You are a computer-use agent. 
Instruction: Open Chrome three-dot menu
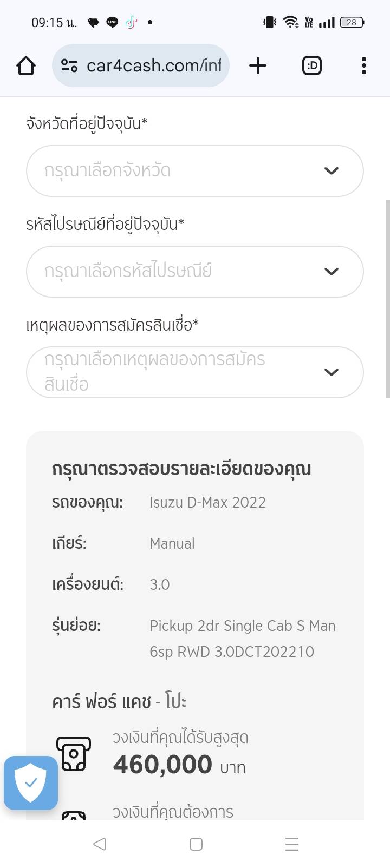tap(363, 66)
